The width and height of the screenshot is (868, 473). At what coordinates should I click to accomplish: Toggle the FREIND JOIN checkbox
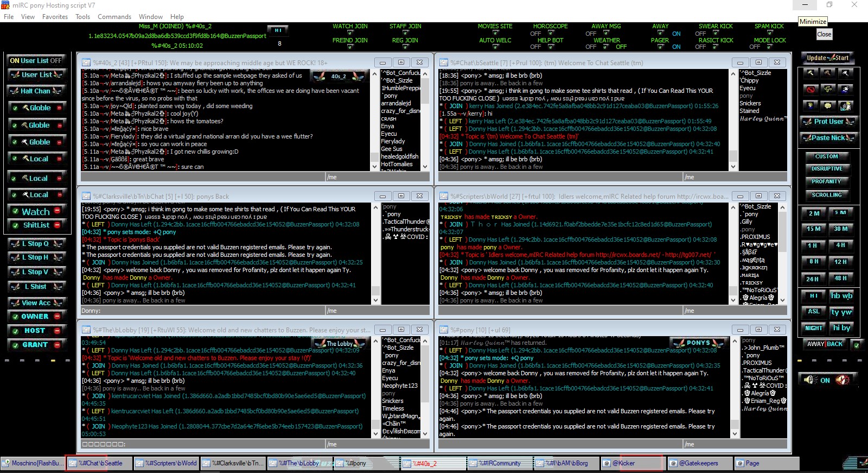coord(350,47)
